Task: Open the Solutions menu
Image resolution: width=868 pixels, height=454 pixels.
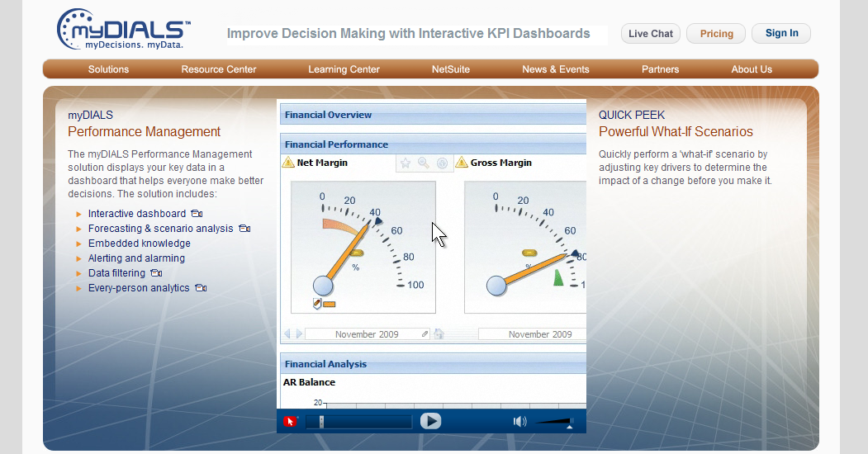Action: tap(108, 69)
